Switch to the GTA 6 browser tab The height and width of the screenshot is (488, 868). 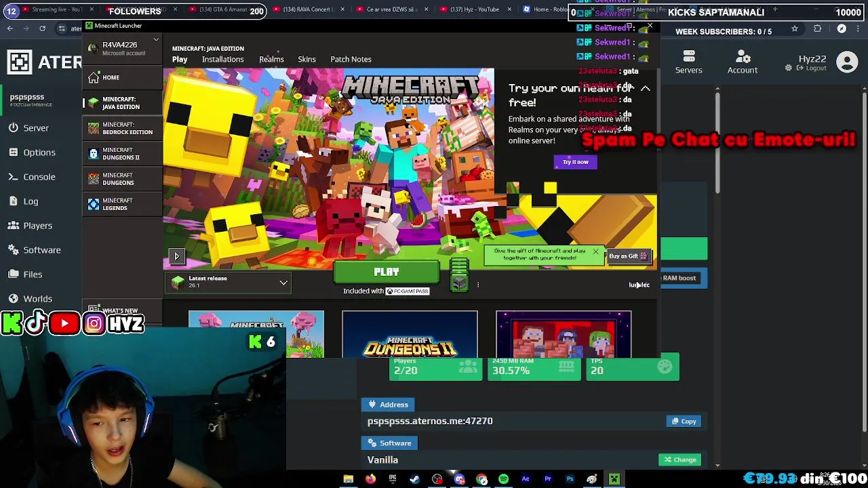click(x=220, y=9)
